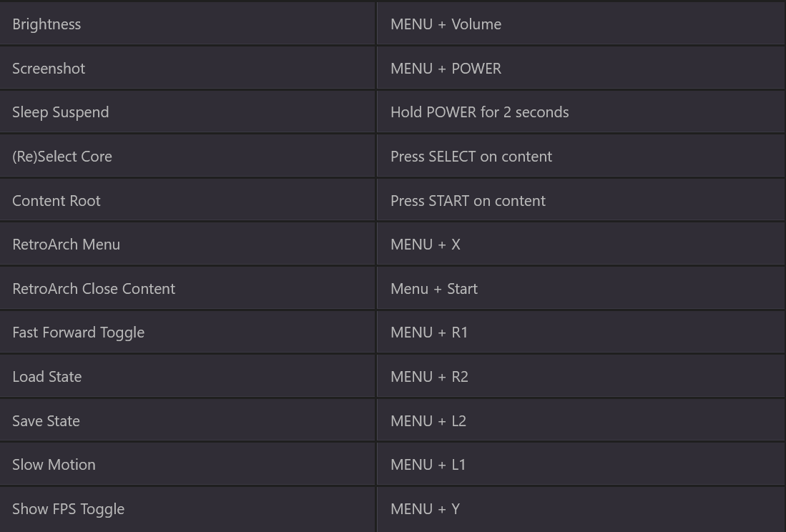Select the 'MENU + L2' shortcut cell

428,421
